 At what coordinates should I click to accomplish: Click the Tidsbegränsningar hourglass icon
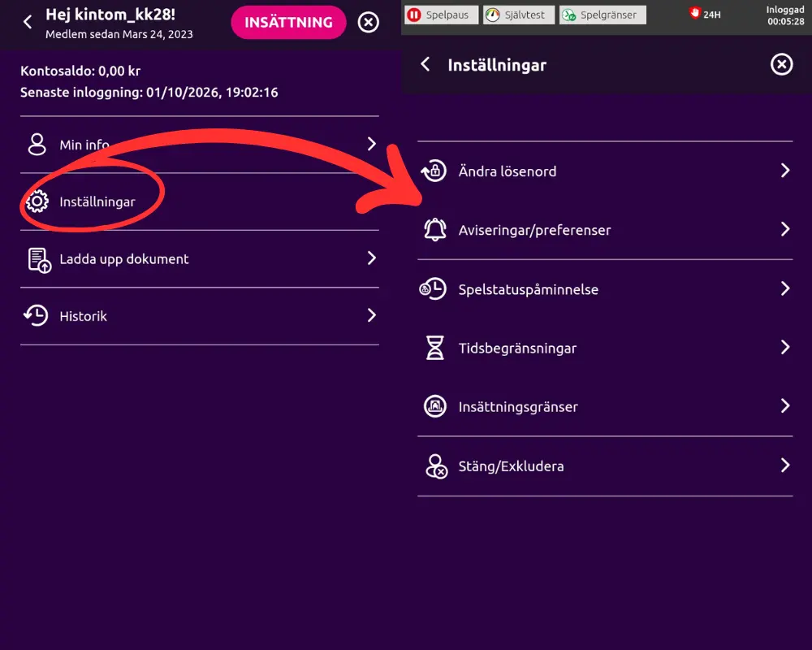(x=435, y=348)
